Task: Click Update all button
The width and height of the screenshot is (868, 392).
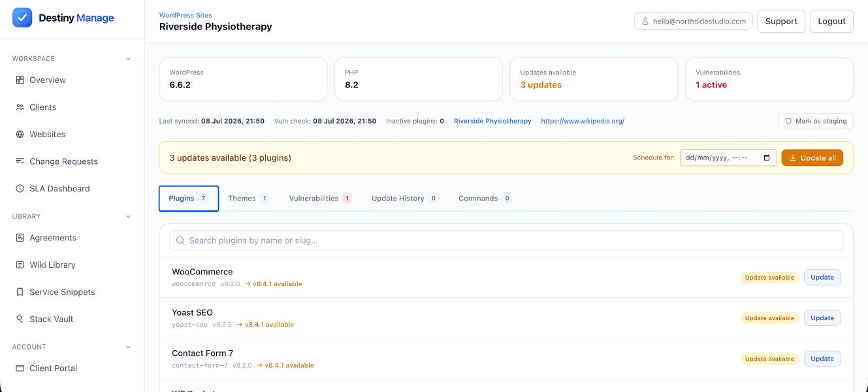Action: pos(812,157)
